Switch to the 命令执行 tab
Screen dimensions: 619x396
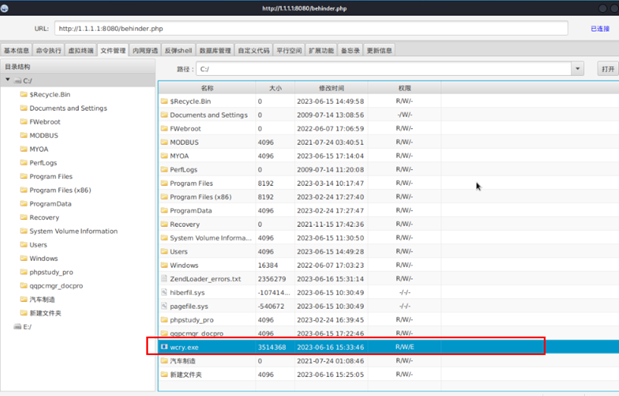49,51
